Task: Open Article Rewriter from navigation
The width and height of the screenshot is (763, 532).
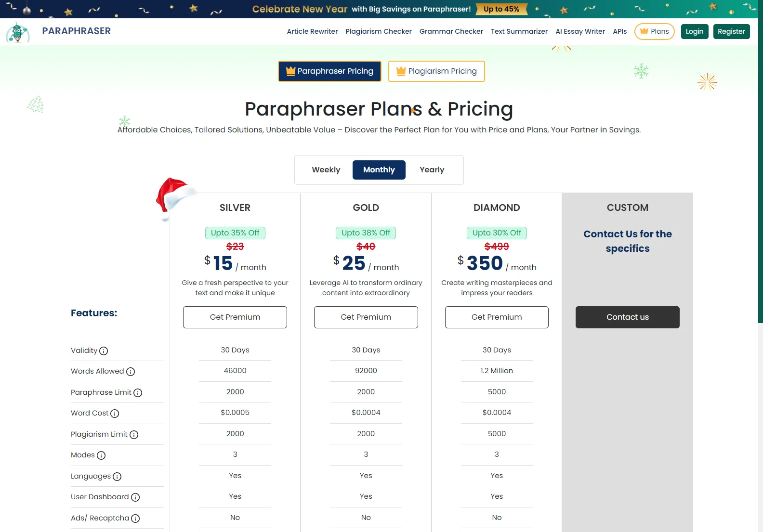Action: [x=312, y=31]
